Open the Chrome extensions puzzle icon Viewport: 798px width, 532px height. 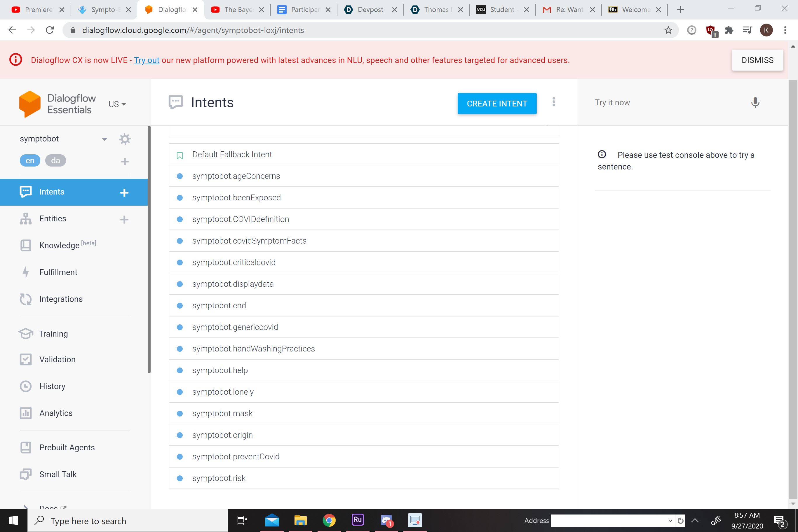tap(729, 30)
